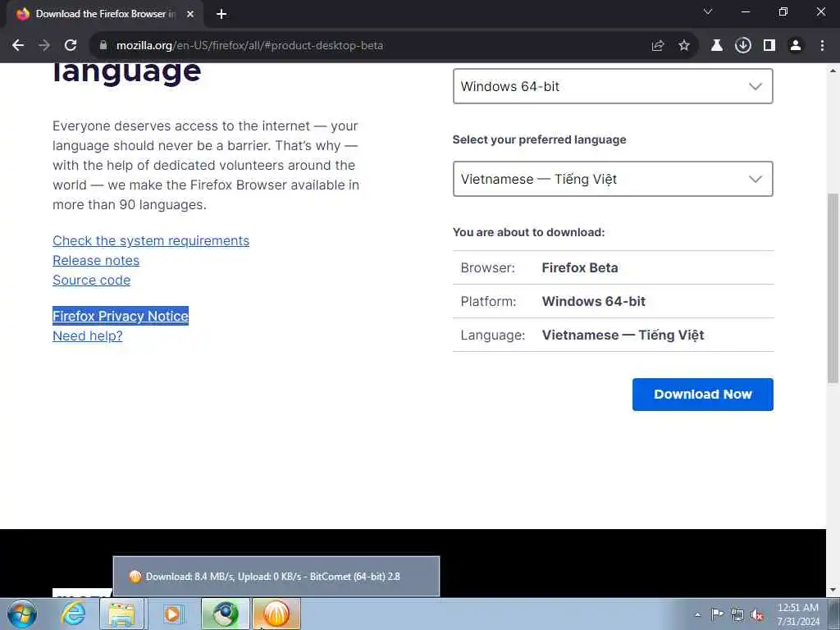The image size is (840, 630).
Task: Open the Vietnamese language dropdown
Action: [613, 179]
